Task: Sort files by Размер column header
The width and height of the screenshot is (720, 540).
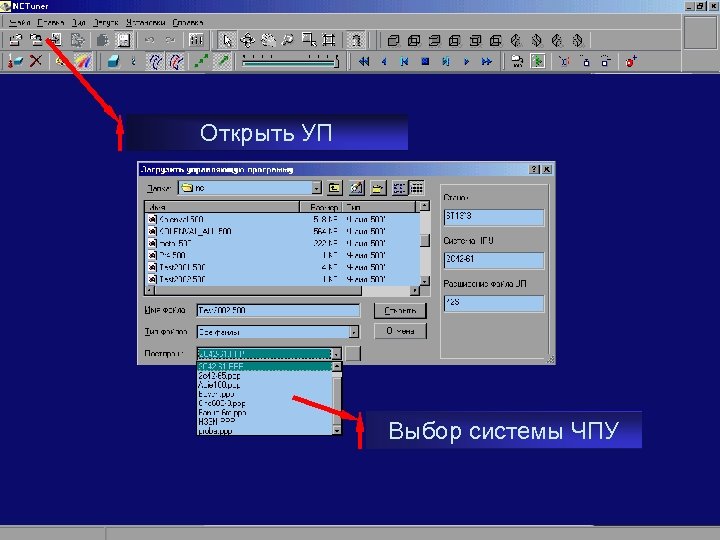Action: coord(321,207)
